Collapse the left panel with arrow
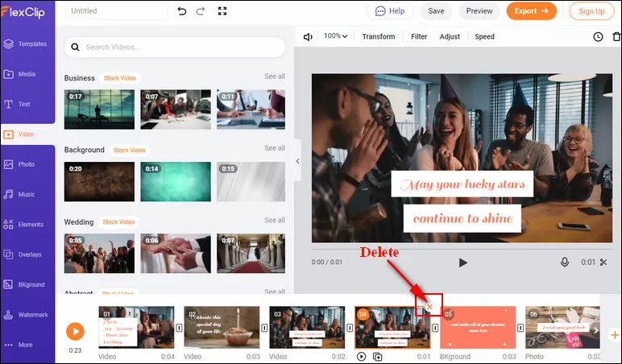The image size is (622, 364). [297, 161]
